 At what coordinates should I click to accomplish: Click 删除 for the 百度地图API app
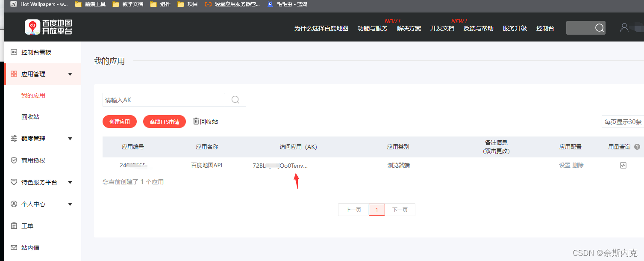(x=578, y=165)
